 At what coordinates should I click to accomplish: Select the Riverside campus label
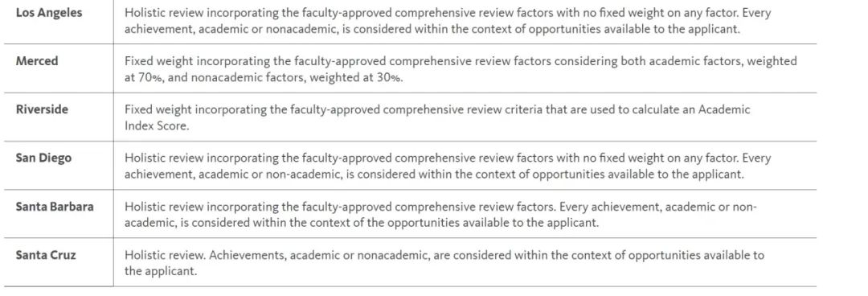coord(42,109)
